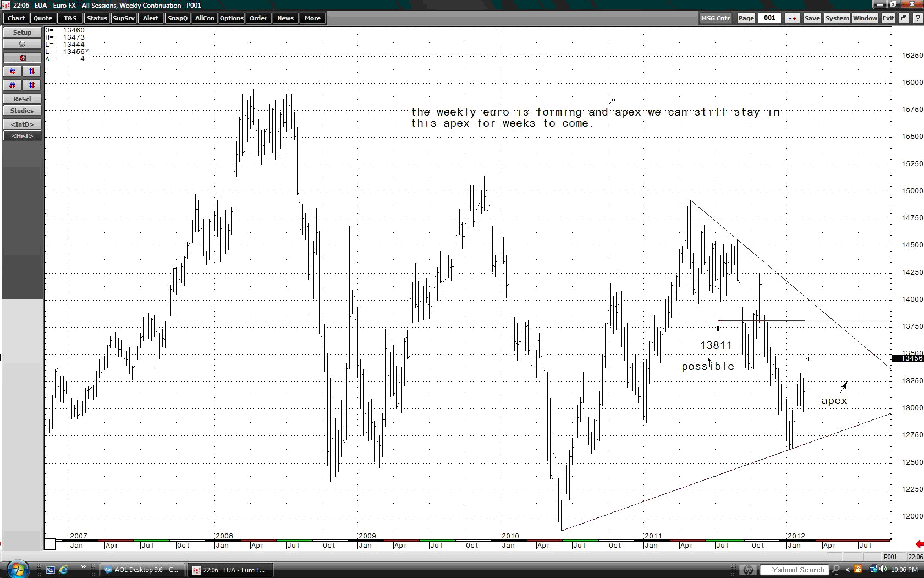Screen dimensions: 924x578
Task: Open the System menu button
Action: click(x=837, y=18)
